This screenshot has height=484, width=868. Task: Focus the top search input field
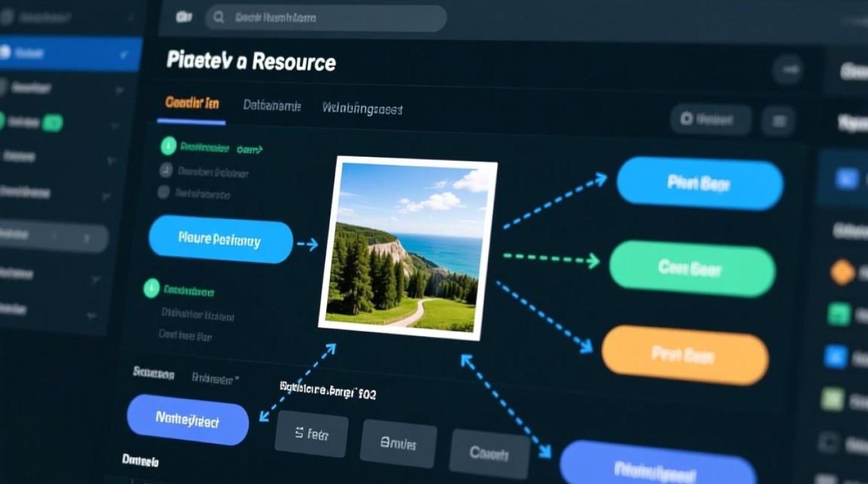pos(326,19)
